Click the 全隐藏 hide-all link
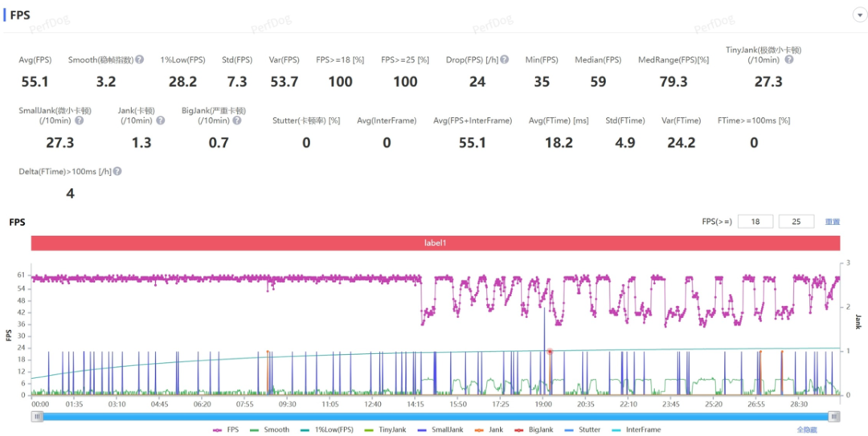Viewport: 868px width, 436px height. (x=807, y=430)
